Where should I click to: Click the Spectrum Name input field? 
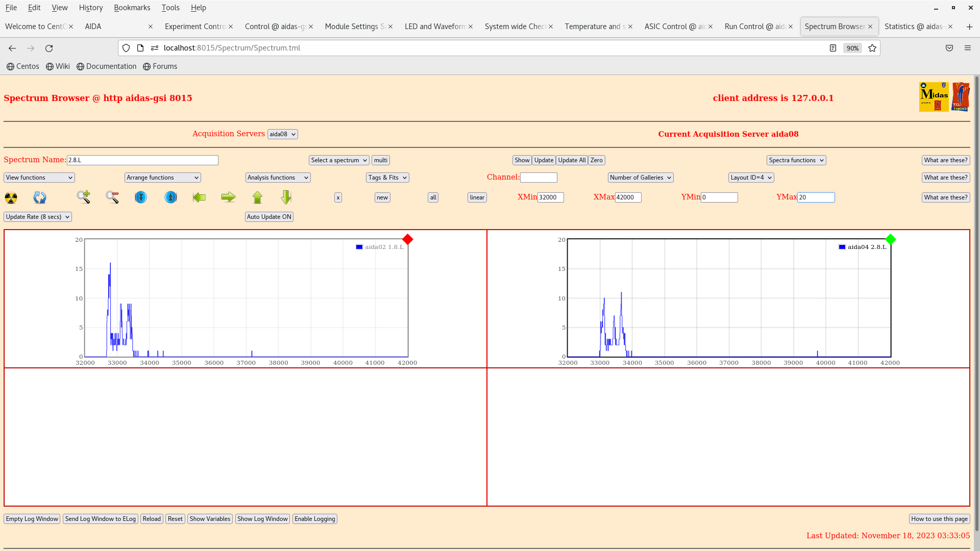click(142, 160)
